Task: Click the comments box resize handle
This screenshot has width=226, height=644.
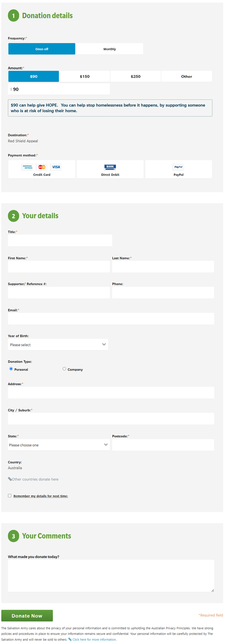Action: [212, 590]
